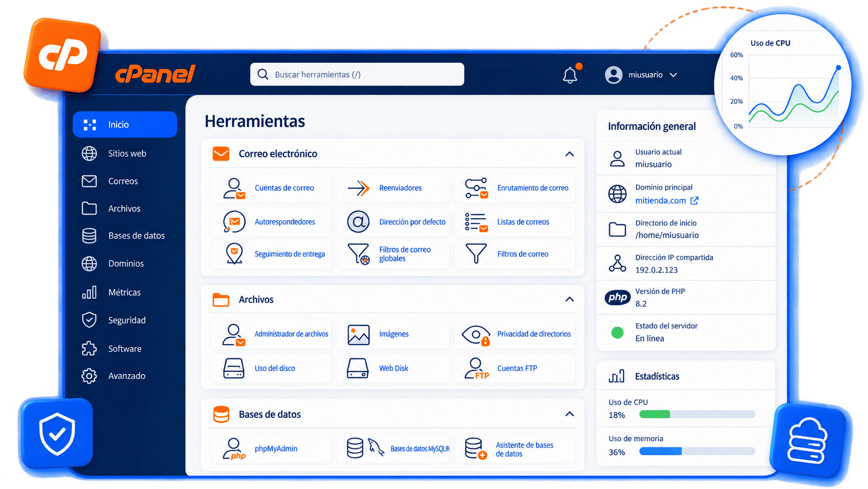The image size is (868, 489).
Task: Open Dirección por defecto @ icon
Action: (x=358, y=222)
